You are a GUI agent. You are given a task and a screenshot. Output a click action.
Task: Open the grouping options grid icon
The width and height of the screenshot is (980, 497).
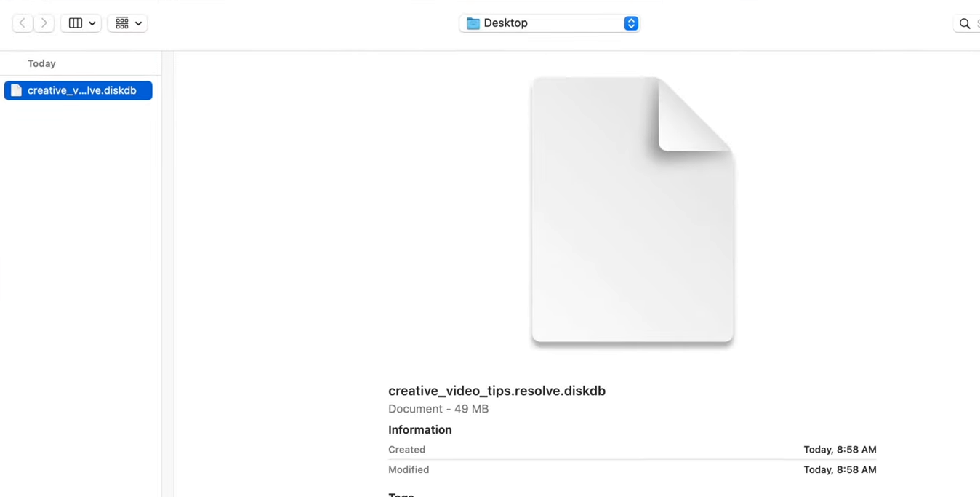click(122, 23)
